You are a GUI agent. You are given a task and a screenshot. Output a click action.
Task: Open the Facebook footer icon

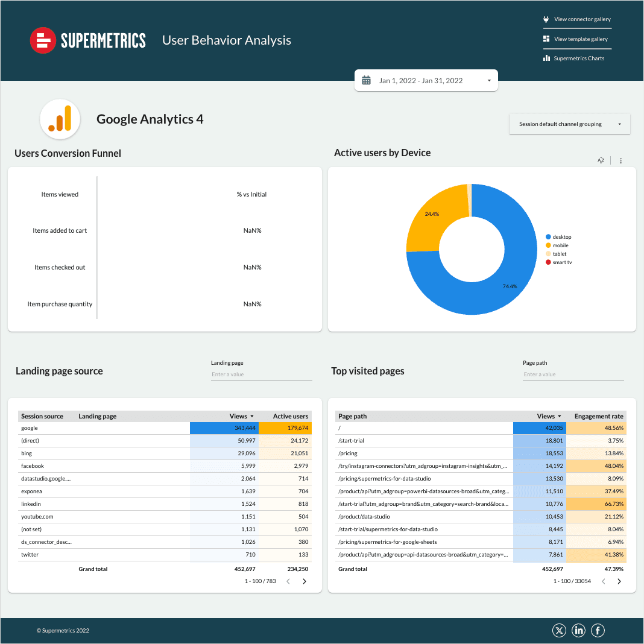598,630
